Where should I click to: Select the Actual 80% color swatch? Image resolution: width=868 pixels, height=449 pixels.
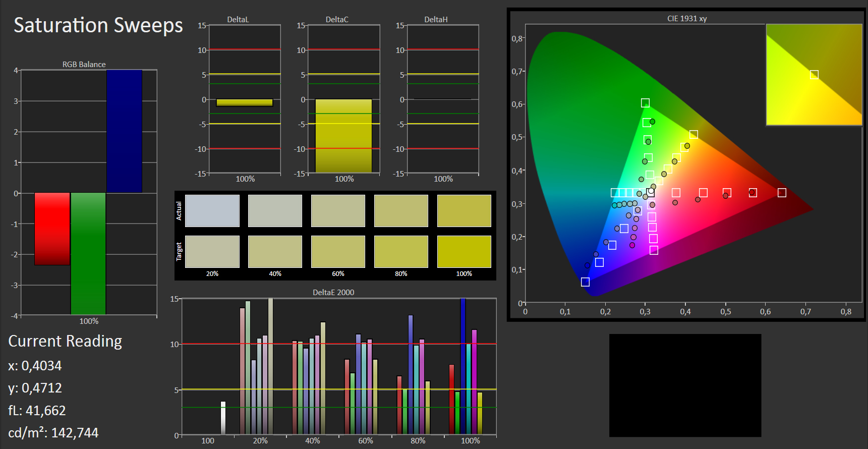[401, 211]
